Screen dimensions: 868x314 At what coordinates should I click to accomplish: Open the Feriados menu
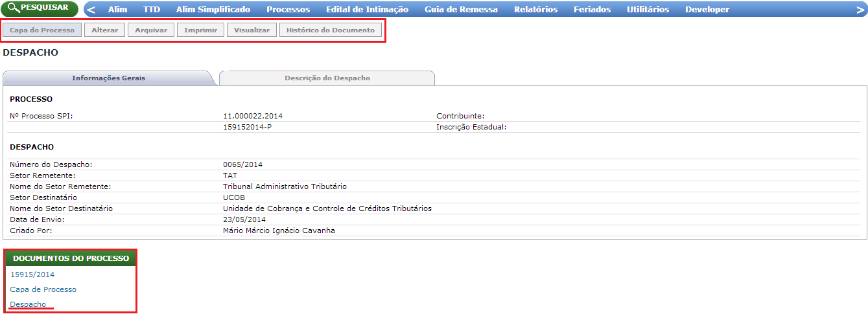592,10
